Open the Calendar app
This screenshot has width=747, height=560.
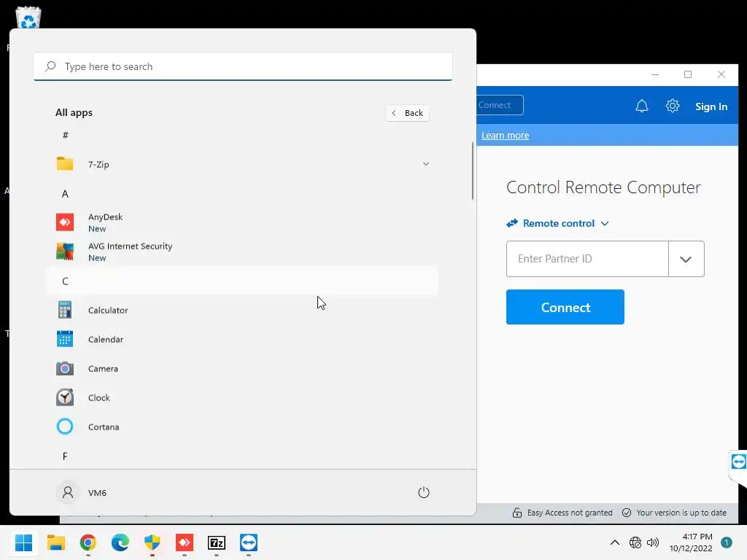coord(242,339)
